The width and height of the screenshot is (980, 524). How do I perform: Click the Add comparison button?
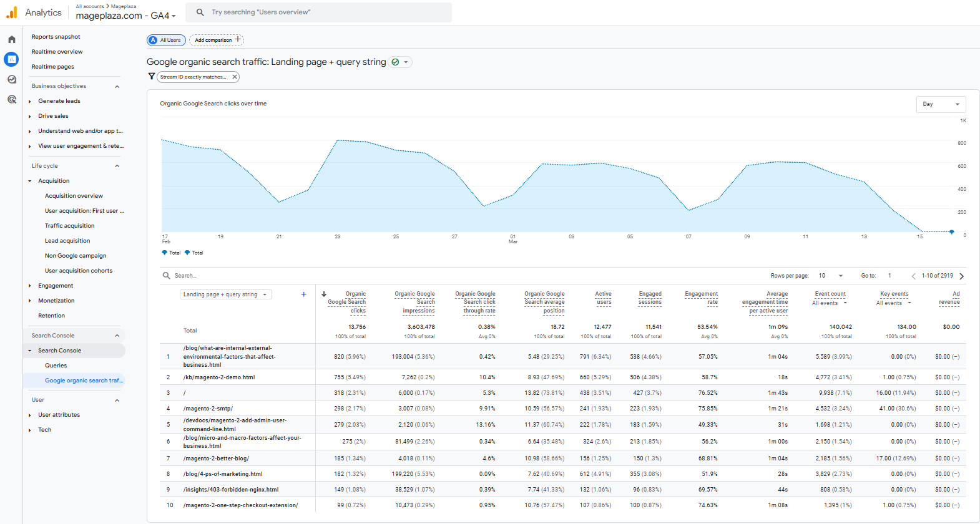tap(217, 40)
